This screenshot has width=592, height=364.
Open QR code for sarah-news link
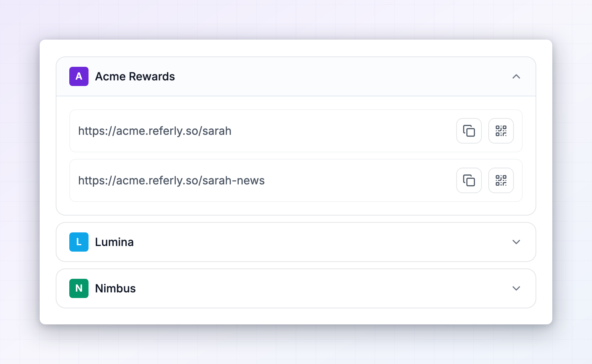[501, 180]
